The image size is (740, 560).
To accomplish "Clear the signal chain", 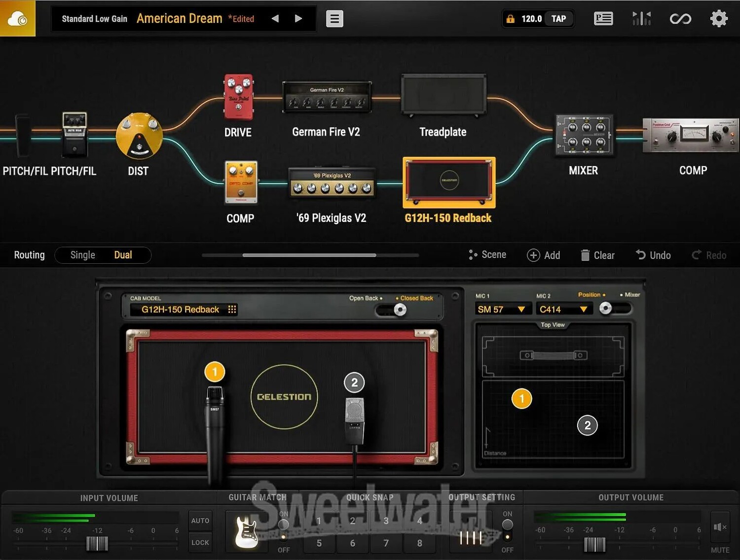I will click(x=597, y=255).
